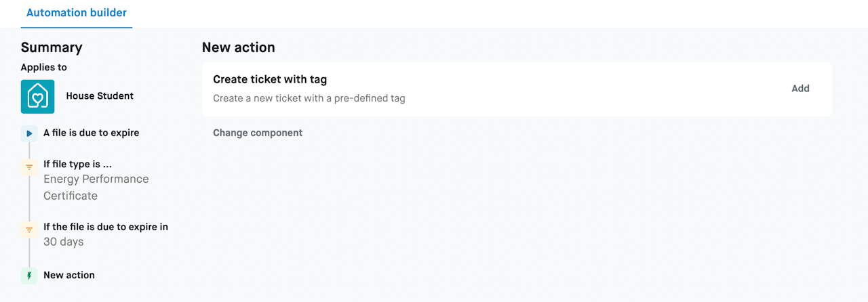The image size is (868, 302).
Task: Click the Energy Performance Certificate value
Action: pos(96,188)
